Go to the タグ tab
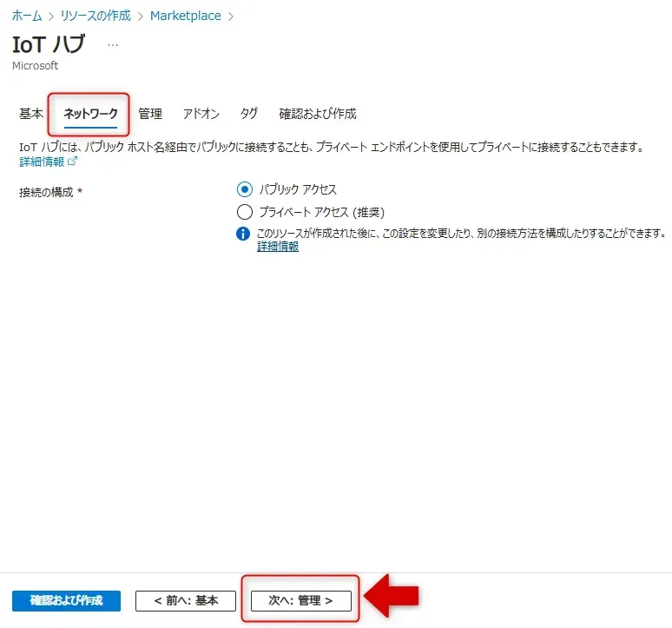Screen dimensions: 672x628 [x=249, y=114]
